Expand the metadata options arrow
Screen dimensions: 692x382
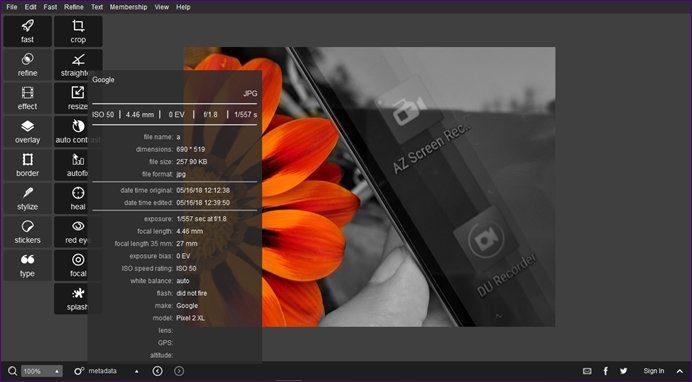[x=136, y=371]
